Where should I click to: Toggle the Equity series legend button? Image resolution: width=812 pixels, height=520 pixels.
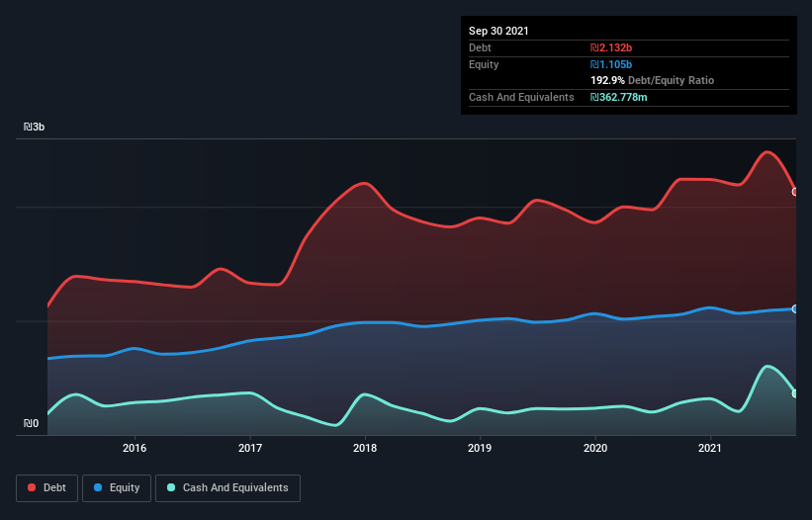click(x=117, y=488)
